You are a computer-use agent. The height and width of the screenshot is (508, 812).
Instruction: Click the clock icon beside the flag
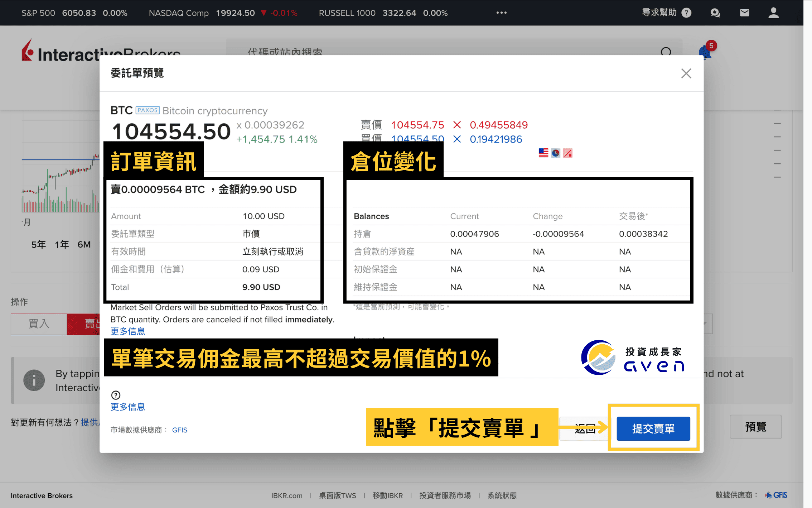pos(556,153)
